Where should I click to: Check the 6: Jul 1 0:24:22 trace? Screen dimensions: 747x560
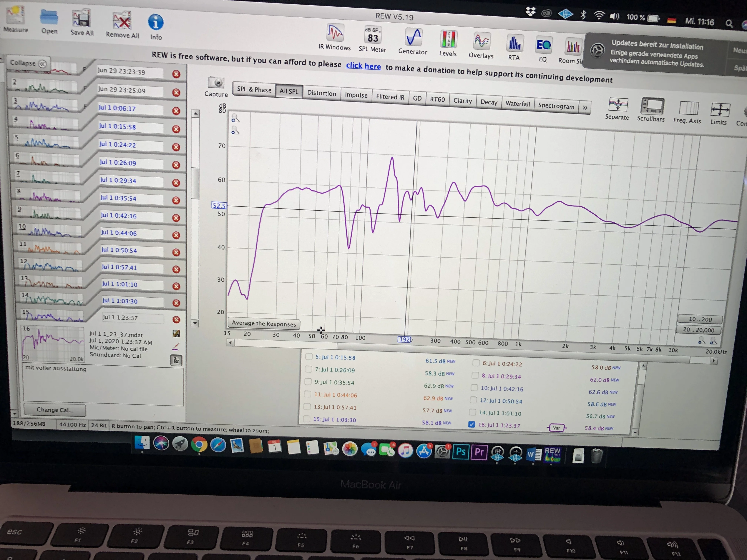point(476,363)
